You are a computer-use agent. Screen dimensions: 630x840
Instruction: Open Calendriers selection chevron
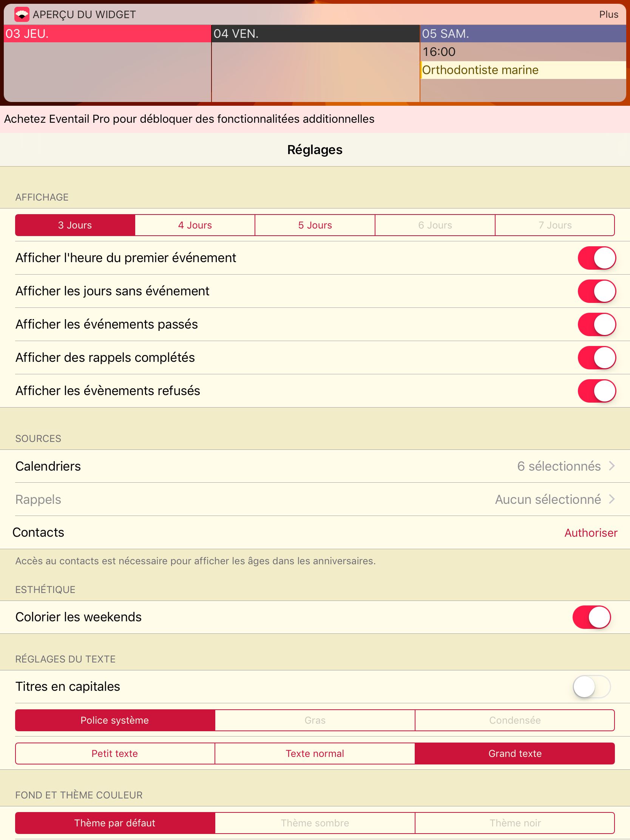(611, 466)
